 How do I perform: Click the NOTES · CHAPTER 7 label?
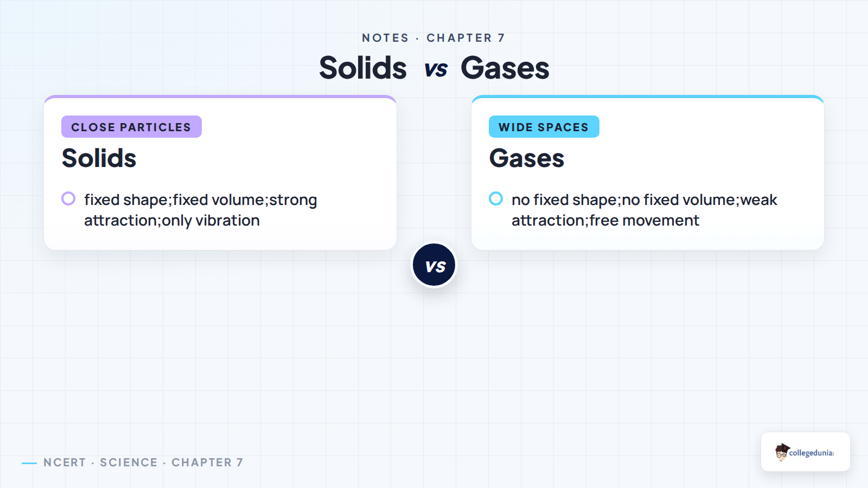pos(433,38)
